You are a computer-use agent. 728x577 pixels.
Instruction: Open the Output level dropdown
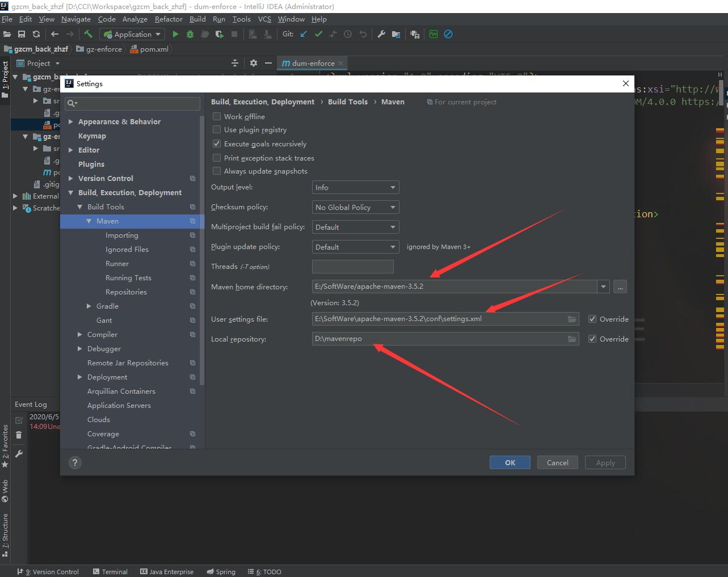point(355,187)
